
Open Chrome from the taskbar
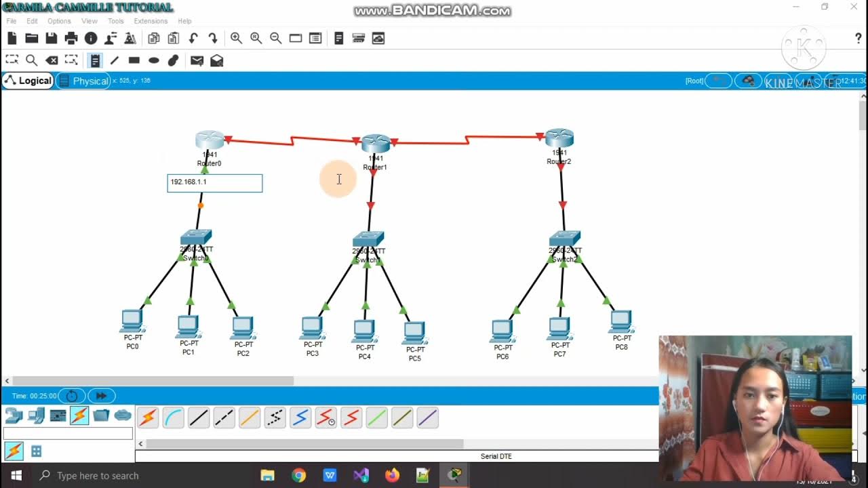click(x=299, y=475)
